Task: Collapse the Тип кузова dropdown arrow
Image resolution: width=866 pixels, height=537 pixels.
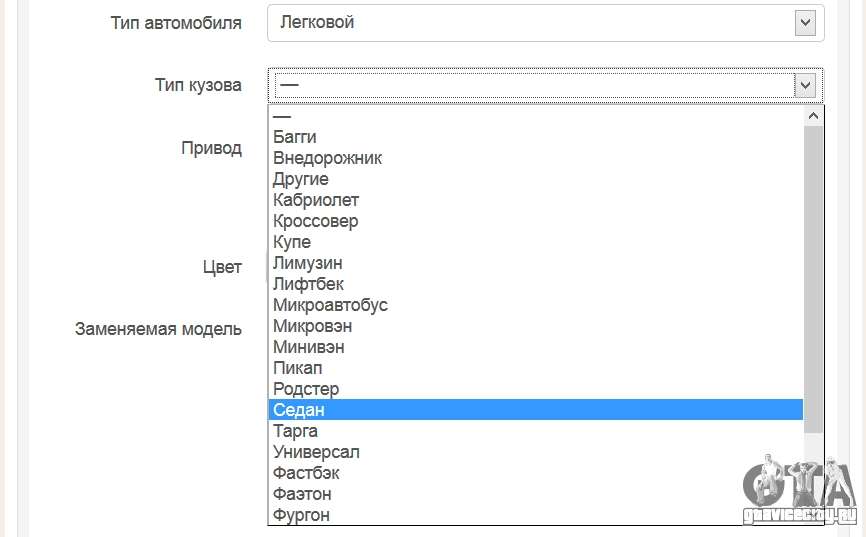Action: coord(805,86)
